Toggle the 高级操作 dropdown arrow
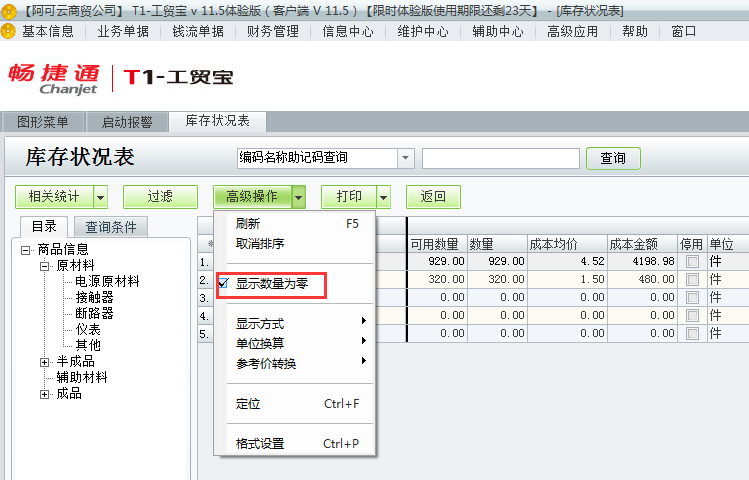This screenshot has width=749, height=480. pyautogui.click(x=299, y=197)
